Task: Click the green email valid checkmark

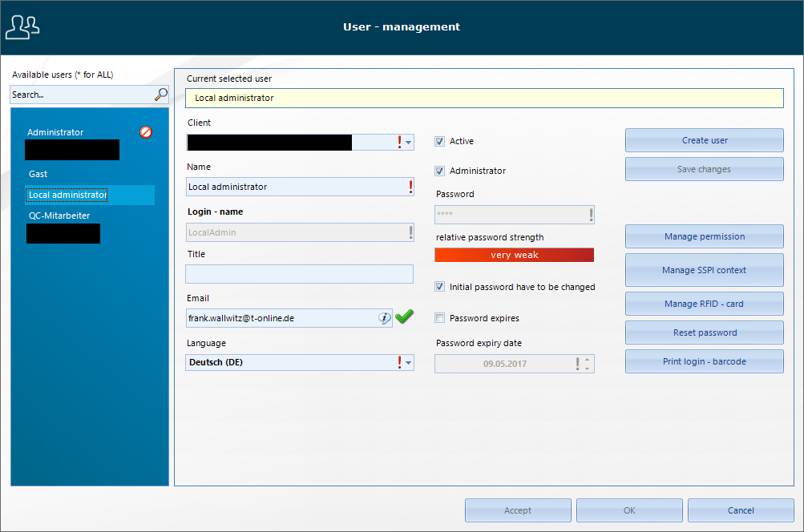Action: 404,316
